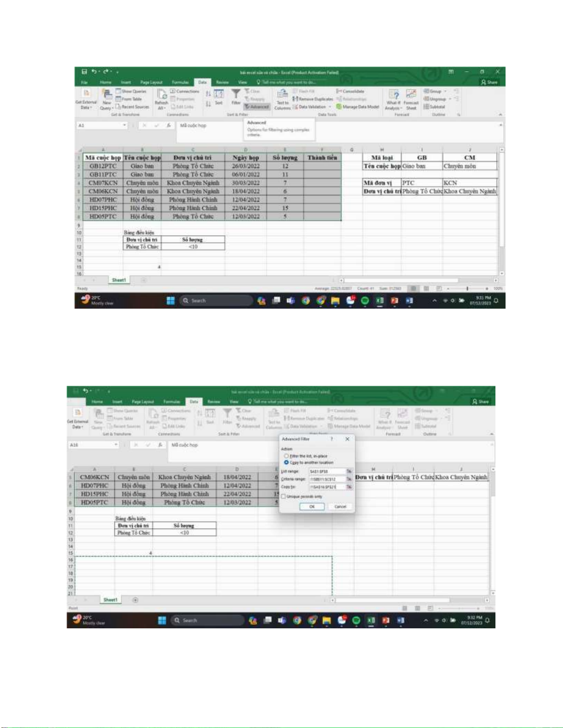Click collapse-dialog icon beside List range field

click(x=349, y=471)
